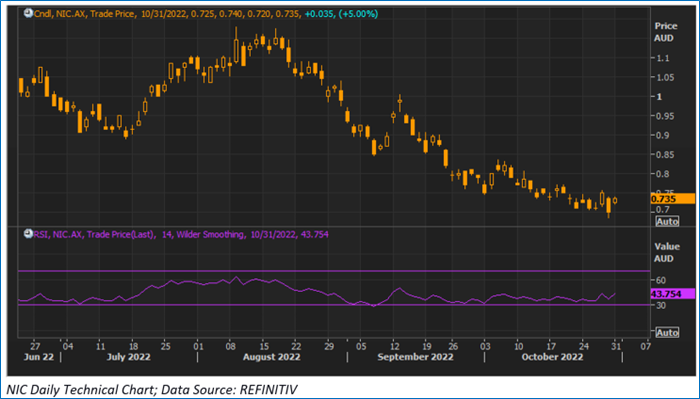Screen dimensions: 700x399
Task: Click the +0.035 price change value
Action: pos(319,14)
